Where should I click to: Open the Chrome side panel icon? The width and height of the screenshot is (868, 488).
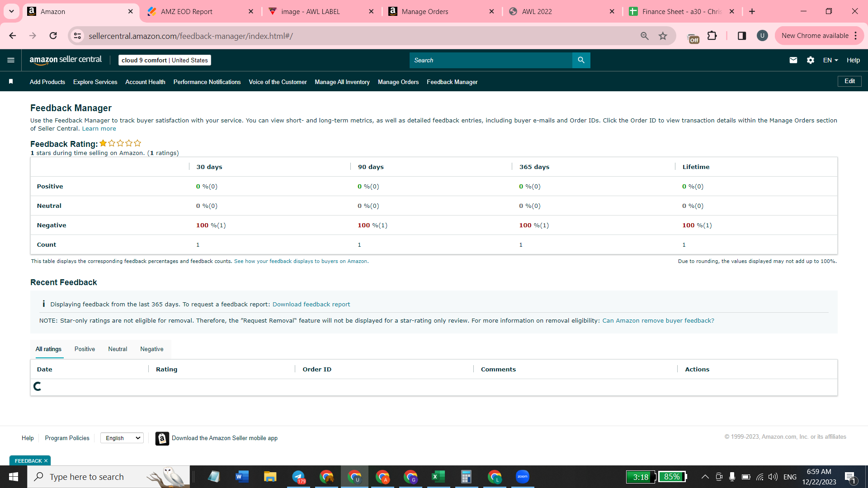[x=741, y=36]
